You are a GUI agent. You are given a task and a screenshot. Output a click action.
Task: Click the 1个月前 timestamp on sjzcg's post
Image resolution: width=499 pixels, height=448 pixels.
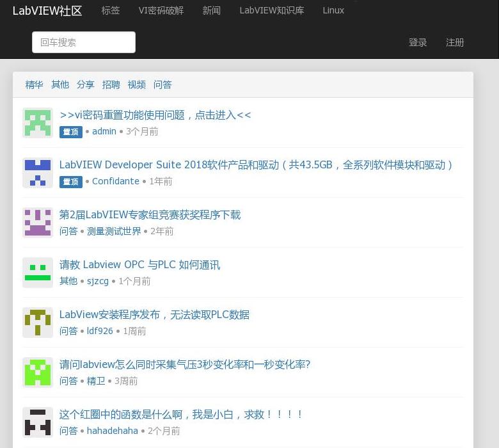click(134, 281)
